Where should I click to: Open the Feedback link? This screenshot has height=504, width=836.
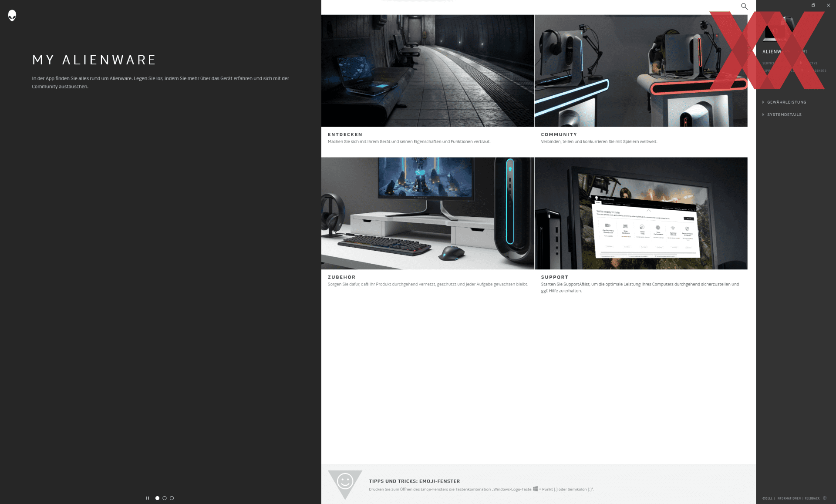[812, 498]
